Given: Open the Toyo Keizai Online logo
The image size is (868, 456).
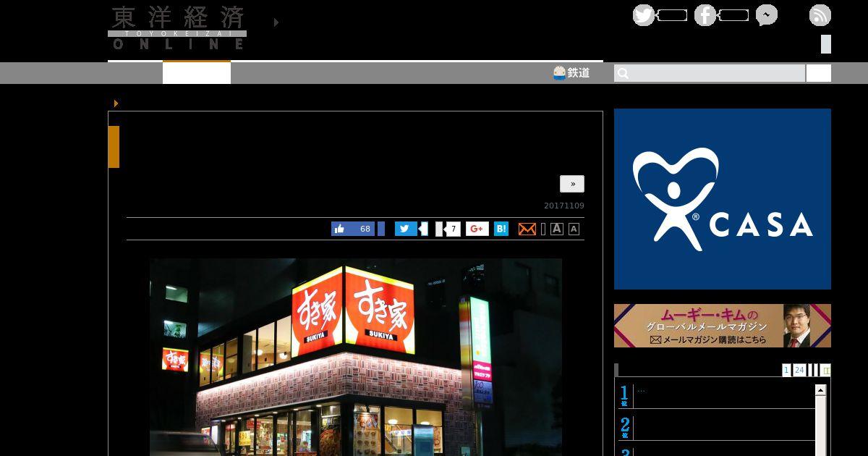Looking at the screenshot, I should coord(177,28).
